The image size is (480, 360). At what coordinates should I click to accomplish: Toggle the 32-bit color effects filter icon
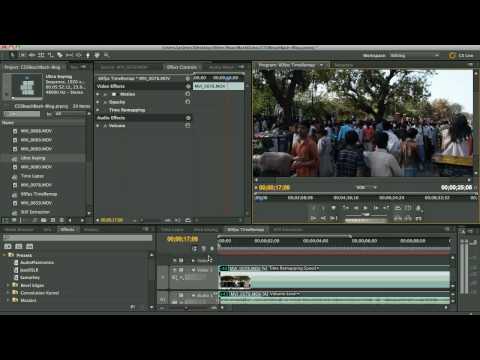coord(19,246)
